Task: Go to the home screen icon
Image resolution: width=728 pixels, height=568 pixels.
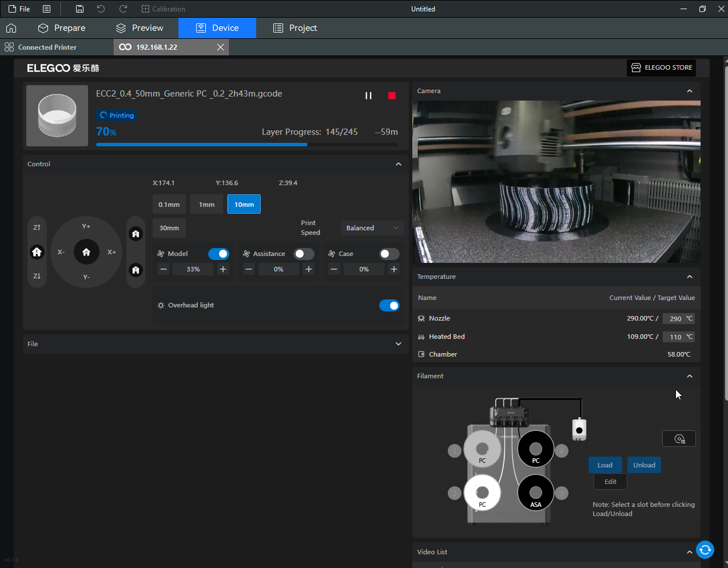Action: pos(11,28)
